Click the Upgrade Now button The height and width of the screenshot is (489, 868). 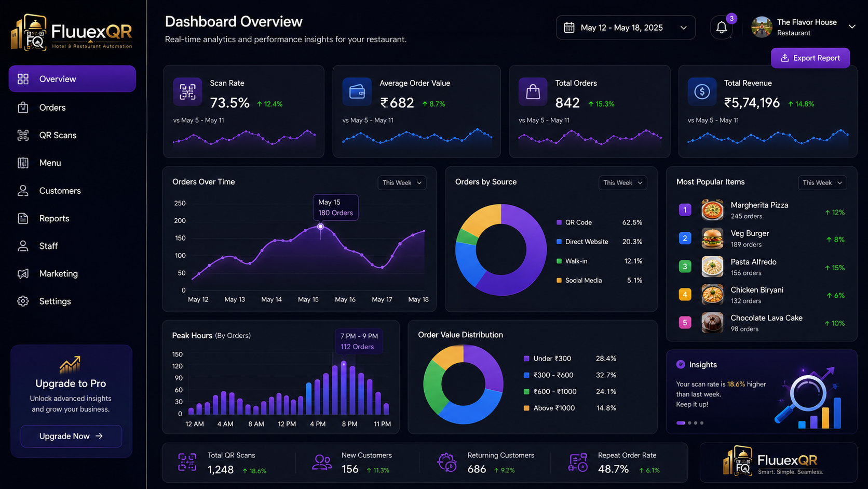pyautogui.click(x=71, y=436)
